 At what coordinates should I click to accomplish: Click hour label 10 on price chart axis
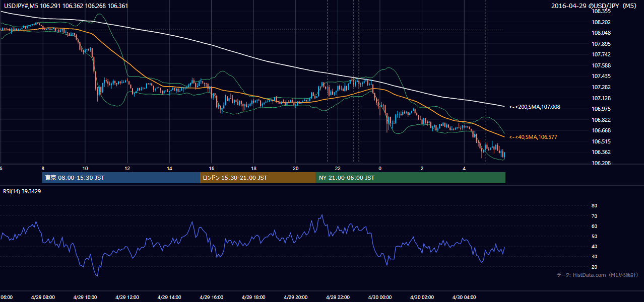85,169
